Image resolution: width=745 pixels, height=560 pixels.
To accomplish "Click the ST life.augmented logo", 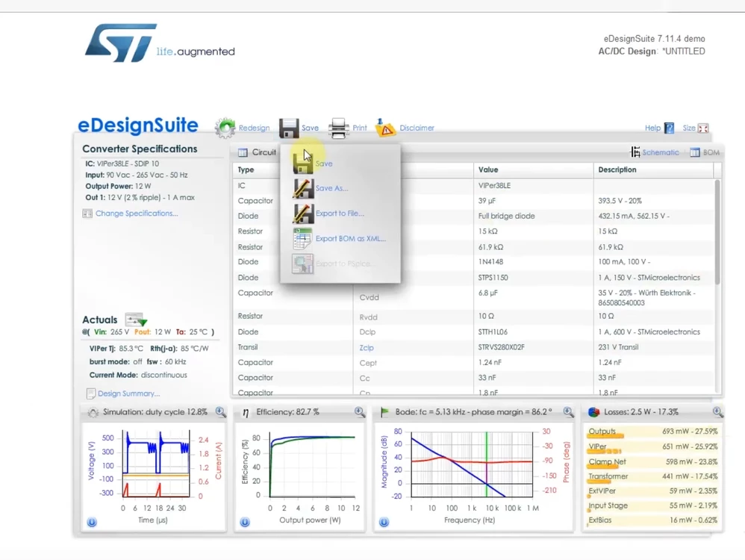I will 160,43.
